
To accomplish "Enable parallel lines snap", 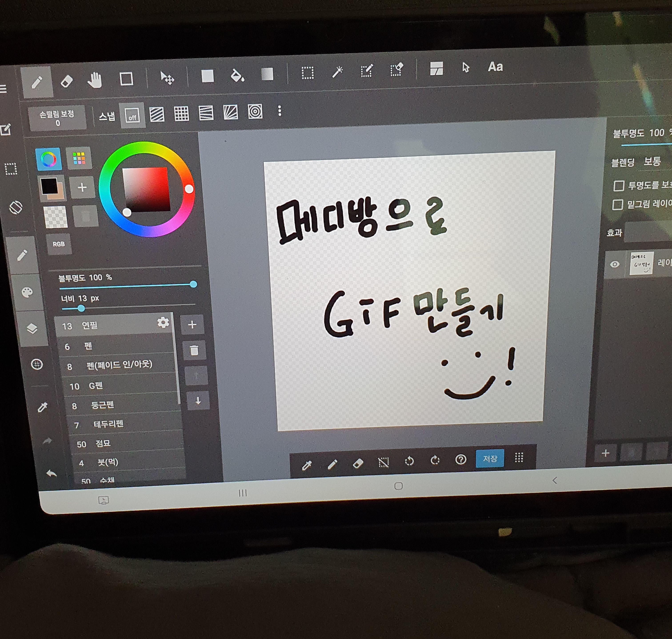I will (157, 114).
